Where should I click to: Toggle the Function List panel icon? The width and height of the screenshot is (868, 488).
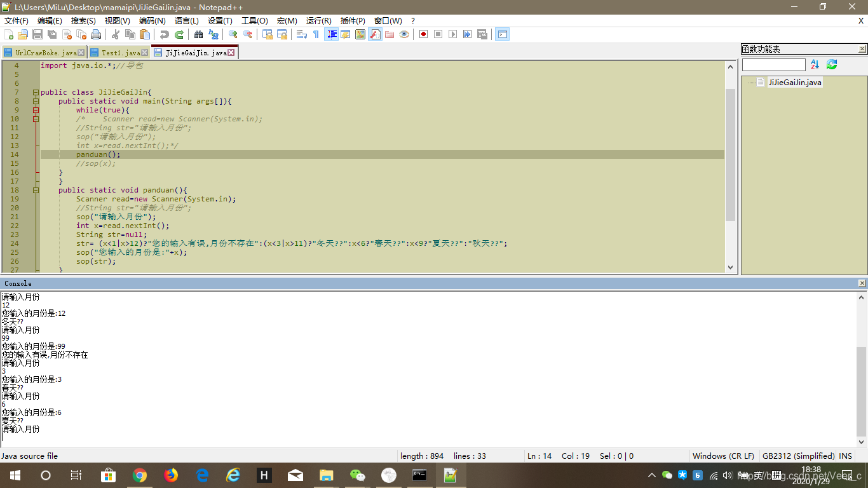375,34
